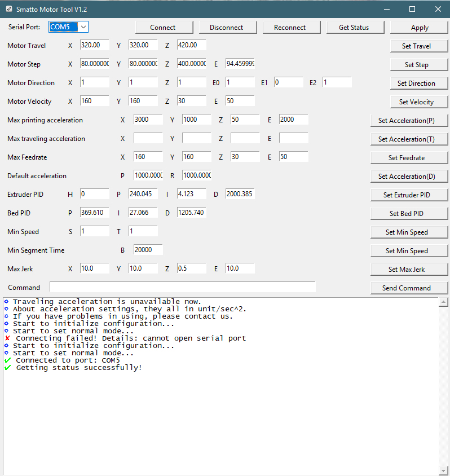Click the Min Speed S field
This screenshot has width=450, height=476.
[95, 231]
